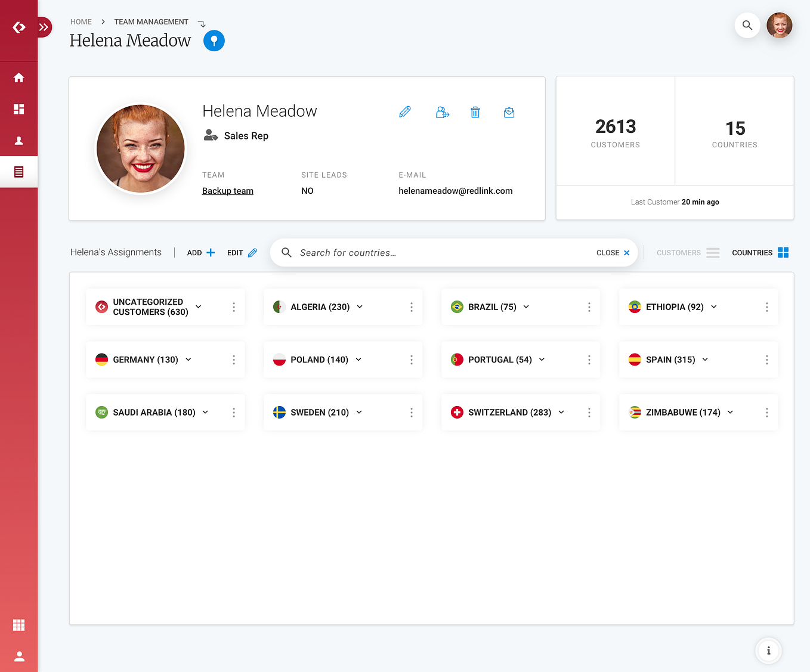Open the Backup team link
The width and height of the screenshot is (810, 672).
coord(228,191)
